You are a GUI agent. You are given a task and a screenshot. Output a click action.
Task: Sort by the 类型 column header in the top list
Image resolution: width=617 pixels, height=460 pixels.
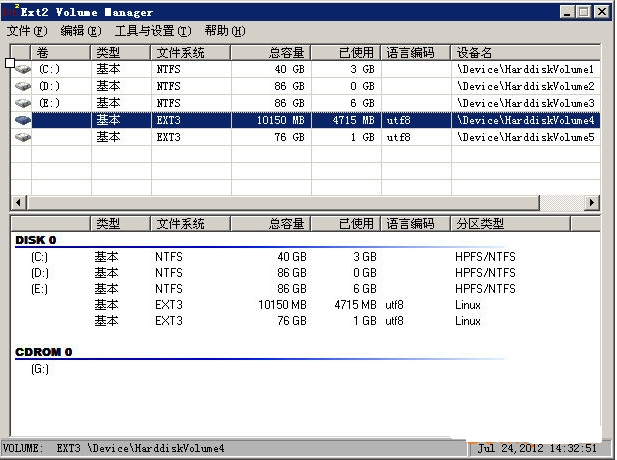coord(121,52)
